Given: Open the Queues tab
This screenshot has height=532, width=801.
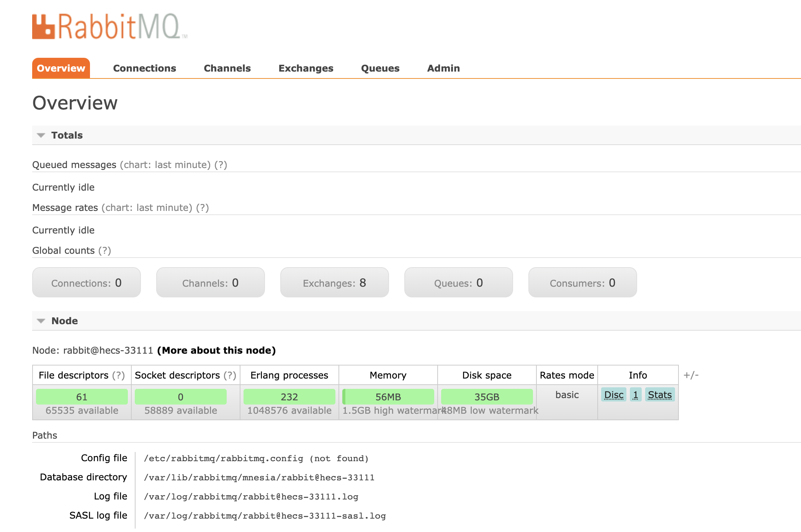Looking at the screenshot, I should [x=380, y=68].
